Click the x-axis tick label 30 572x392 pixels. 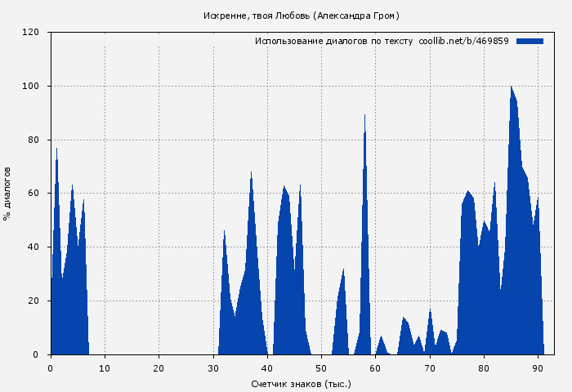212,367
